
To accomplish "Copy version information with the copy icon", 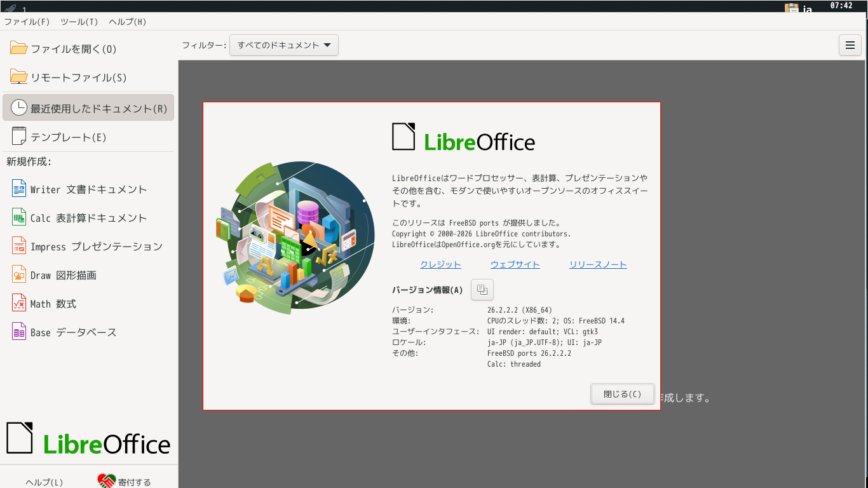I will pos(482,290).
